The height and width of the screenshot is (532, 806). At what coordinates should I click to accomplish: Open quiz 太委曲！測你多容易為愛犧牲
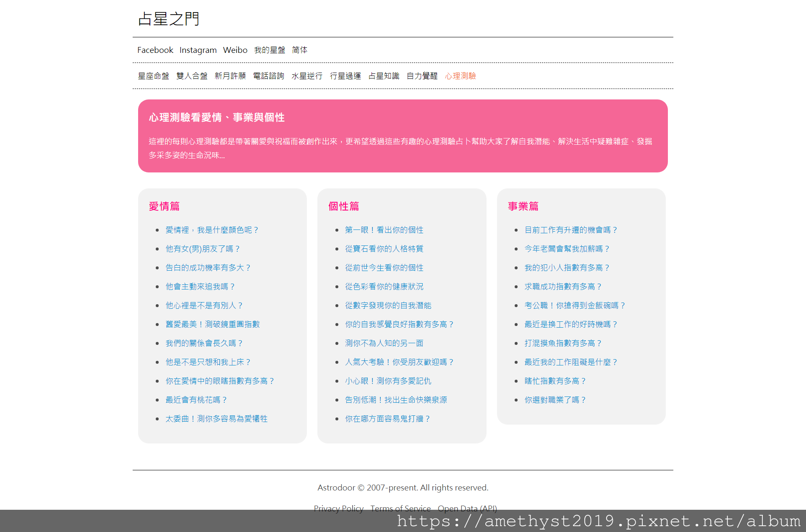(x=217, y=419)
